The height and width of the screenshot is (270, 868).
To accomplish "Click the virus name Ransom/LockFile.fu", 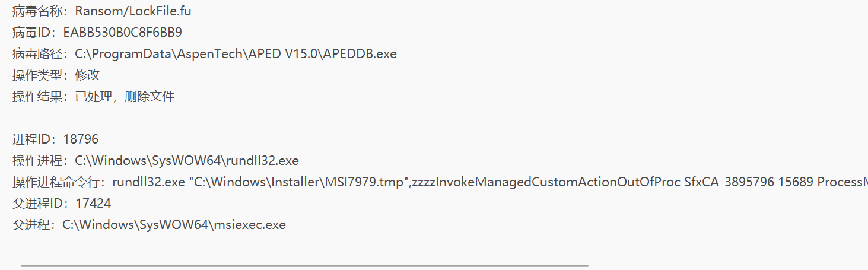I will (x=133, y=11).
